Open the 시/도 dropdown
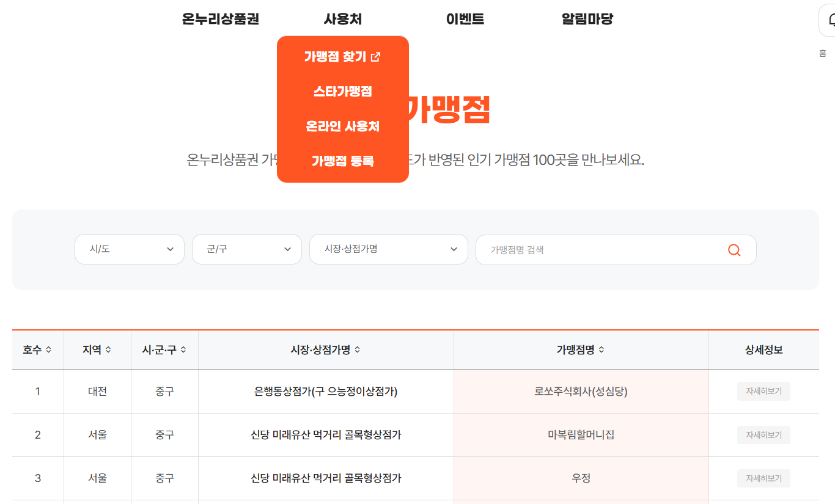Screen dimensions: 835x504 click(130, 249)
